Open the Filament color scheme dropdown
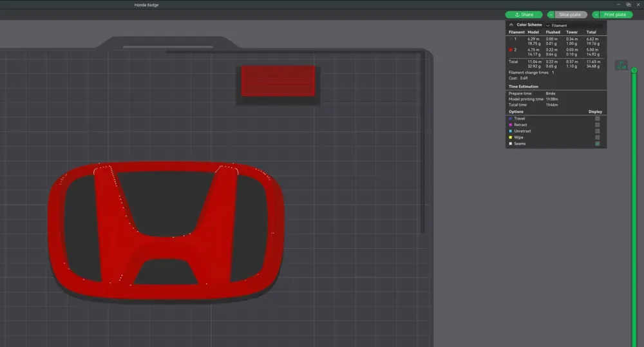 click(573, 25)
